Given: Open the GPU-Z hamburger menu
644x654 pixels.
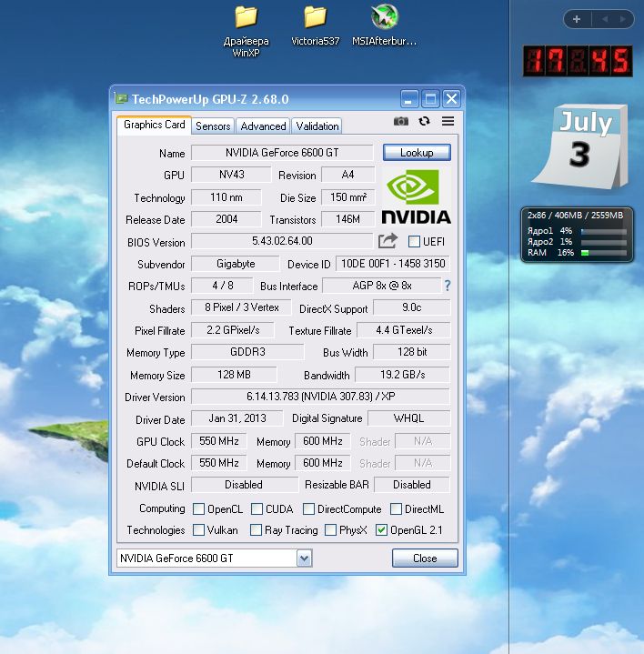Looking at the screenshot, I should [x=448, y=121].
